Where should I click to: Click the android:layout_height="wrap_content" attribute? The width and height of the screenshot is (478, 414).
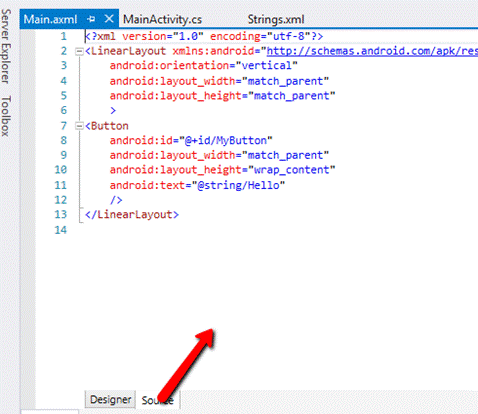222,170
